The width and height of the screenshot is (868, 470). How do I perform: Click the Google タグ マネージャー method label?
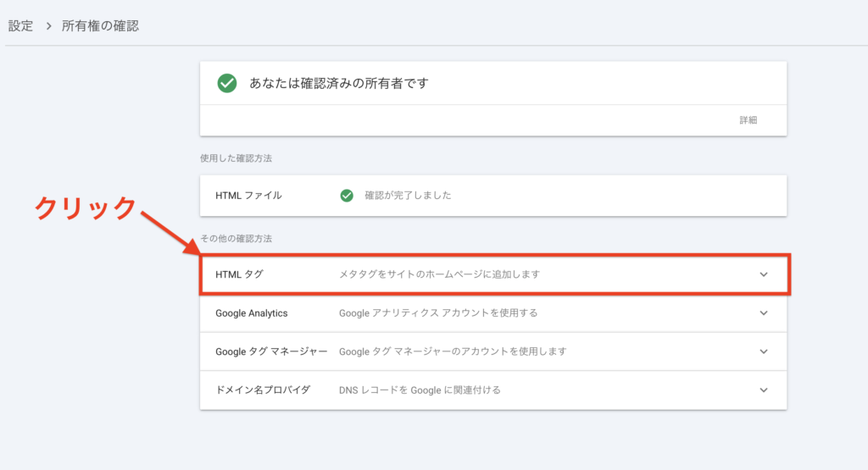[x=271, y=351]
